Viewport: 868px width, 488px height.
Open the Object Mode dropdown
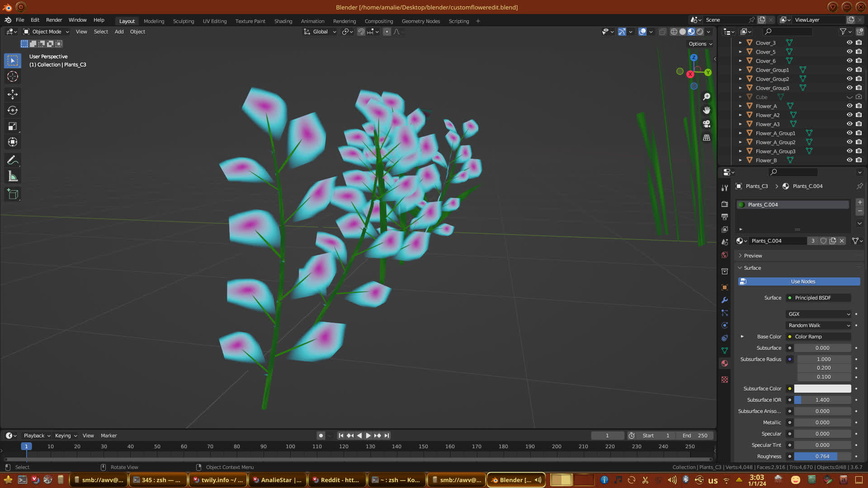pyautogui.click(x=46, y=32)
